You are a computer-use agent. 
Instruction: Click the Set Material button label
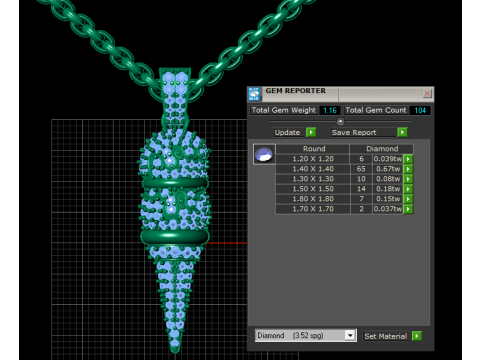(386, 336)
